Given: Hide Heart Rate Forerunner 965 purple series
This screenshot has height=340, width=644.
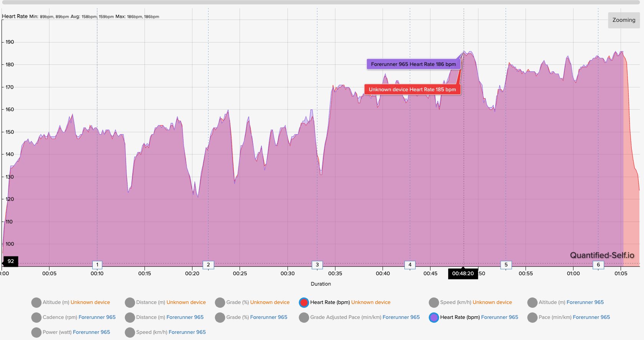Looking at the screenshot, I should (x=434, y=317).
